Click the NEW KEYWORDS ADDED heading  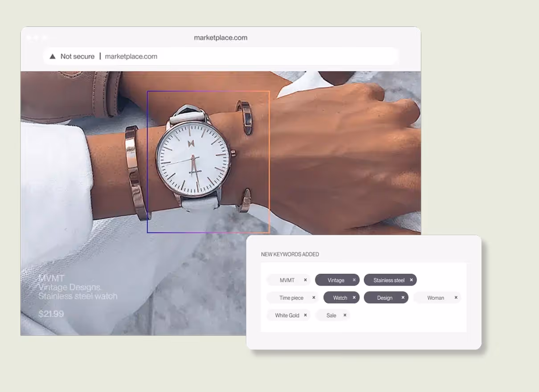pos(290,254)
